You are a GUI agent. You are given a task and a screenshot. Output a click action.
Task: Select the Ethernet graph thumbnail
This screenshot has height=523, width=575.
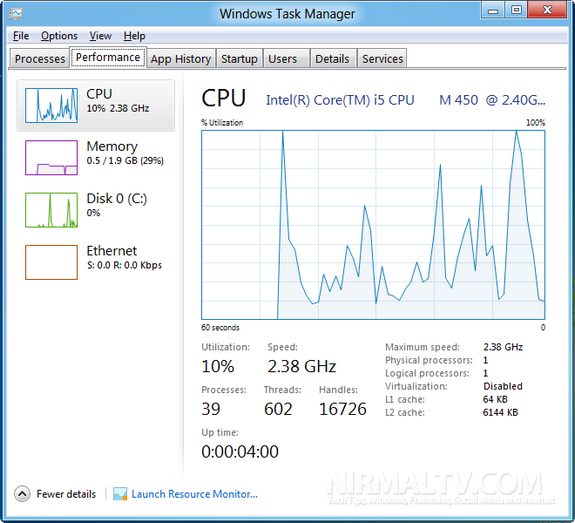click(51, 262)
